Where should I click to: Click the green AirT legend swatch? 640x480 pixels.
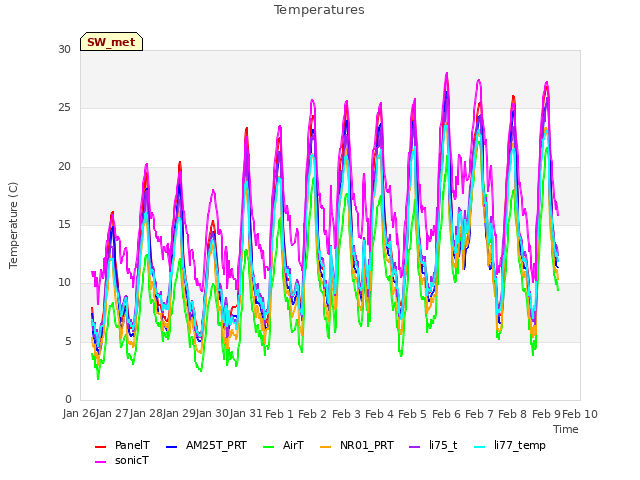pos(269,447)
